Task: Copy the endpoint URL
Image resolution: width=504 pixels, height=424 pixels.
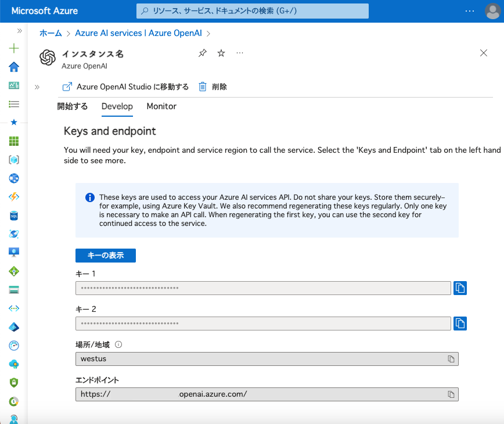Action: point(451,394)
